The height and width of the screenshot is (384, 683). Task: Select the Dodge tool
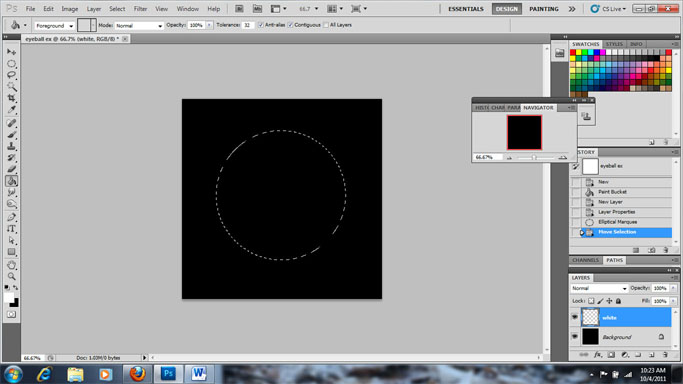pyautogui.click(x=11, y=203)
